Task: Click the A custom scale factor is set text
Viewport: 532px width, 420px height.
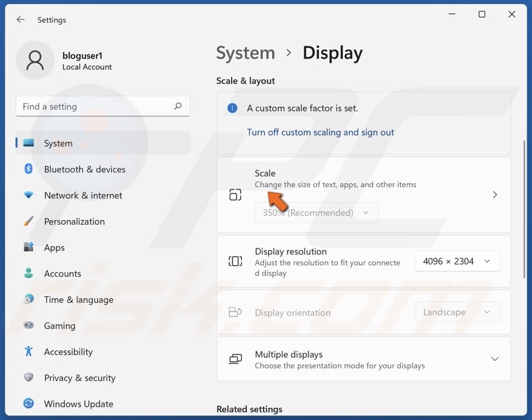Action: click(302, 108)
